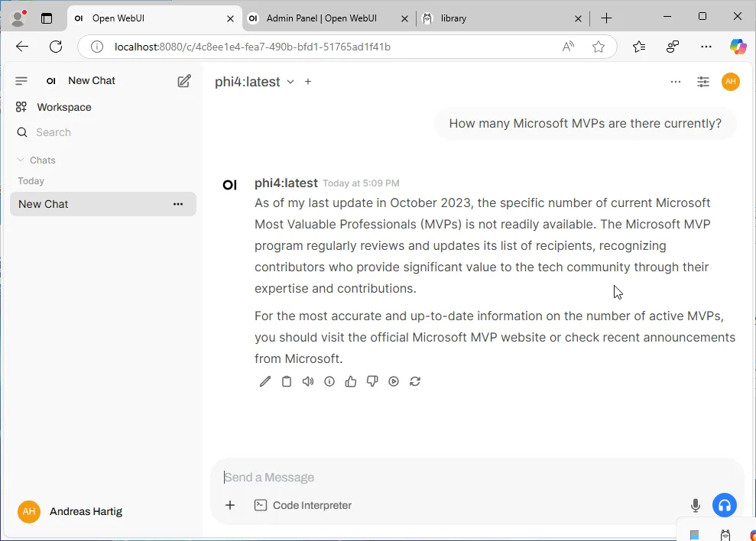Regenerate the response
This screenshot has width=756, height=541.
(x=415, y=382)
